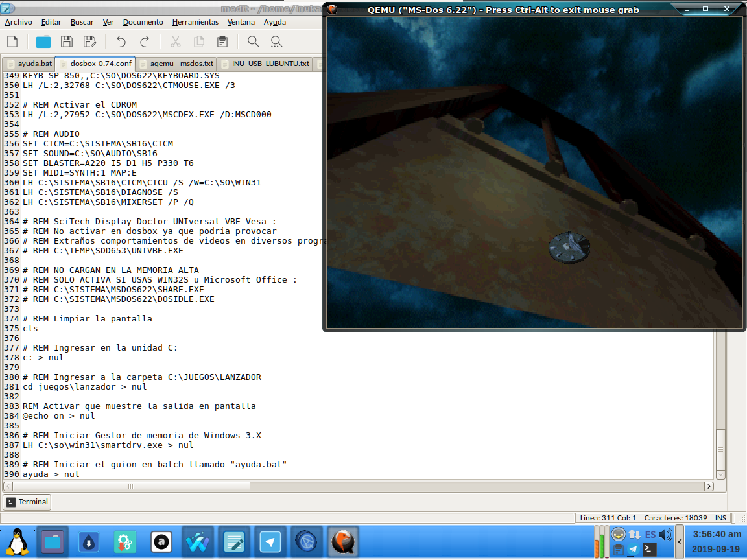Click 'Línea: 311 Col: 1' status entry
The height and width of the screenshot is (560, 747).
pyautogui.click(x=608, y=518)
